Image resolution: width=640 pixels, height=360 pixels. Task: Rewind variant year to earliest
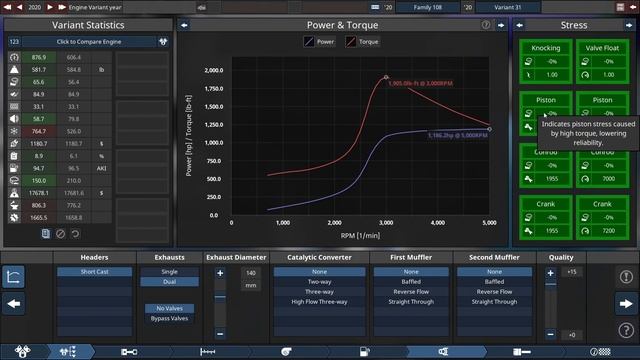7,7
